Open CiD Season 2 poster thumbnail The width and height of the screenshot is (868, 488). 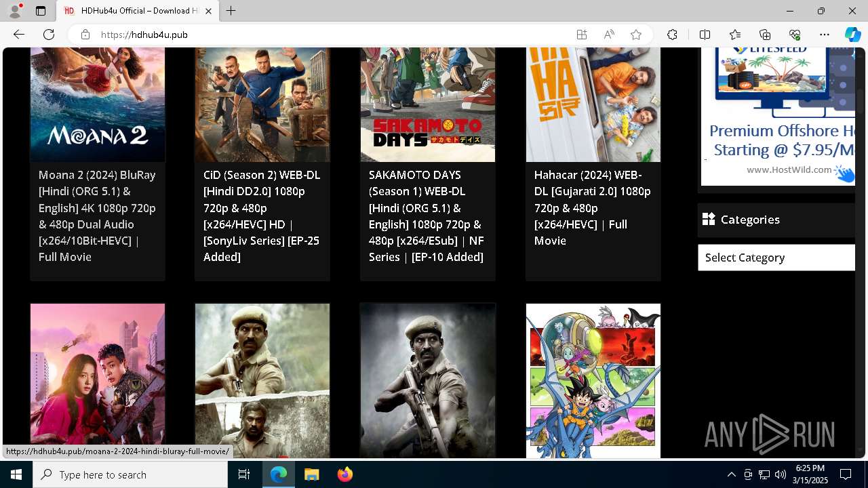[x=262, y=104]
